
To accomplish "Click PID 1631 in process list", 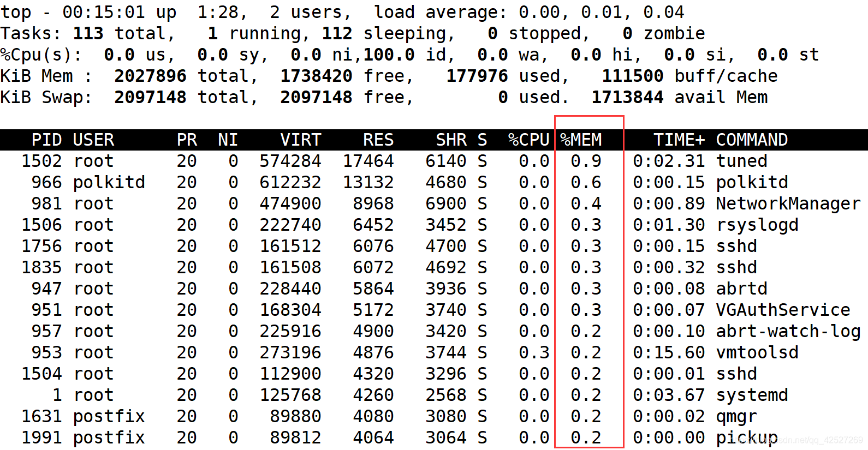I will 41,417.
